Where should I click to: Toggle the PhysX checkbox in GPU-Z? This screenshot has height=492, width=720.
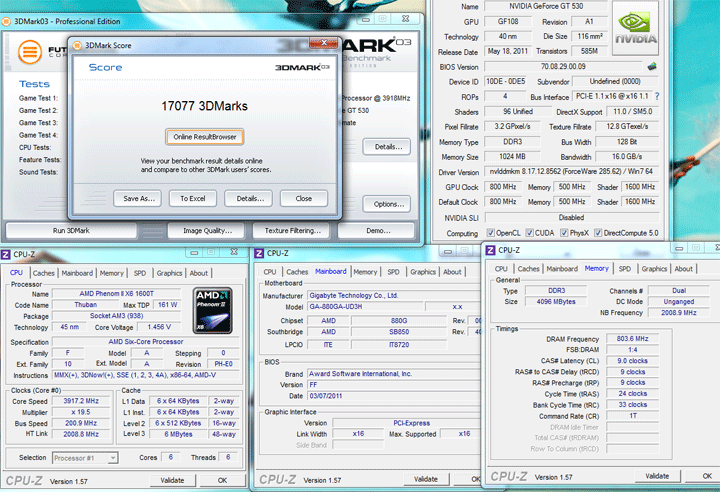[564, 233]
